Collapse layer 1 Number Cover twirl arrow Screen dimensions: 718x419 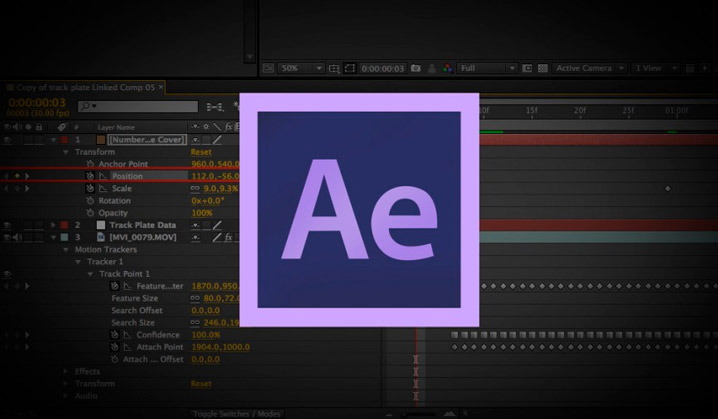click(54, 140)
